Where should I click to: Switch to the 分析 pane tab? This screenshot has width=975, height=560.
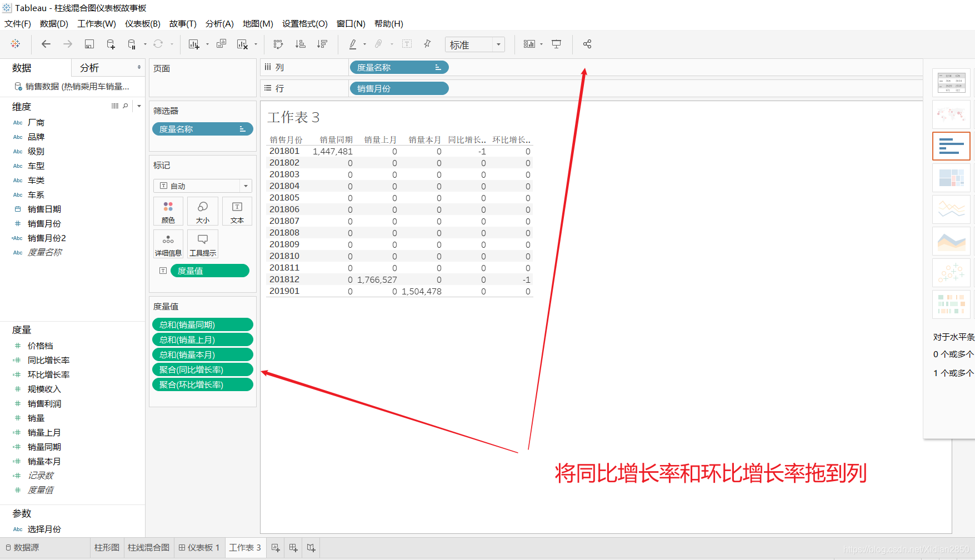[x=89, y=68]
